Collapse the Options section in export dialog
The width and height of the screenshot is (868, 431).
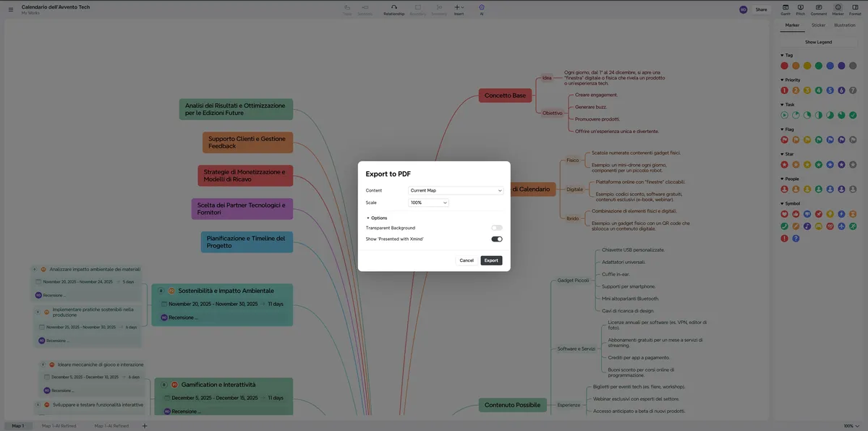click(377, 218)
